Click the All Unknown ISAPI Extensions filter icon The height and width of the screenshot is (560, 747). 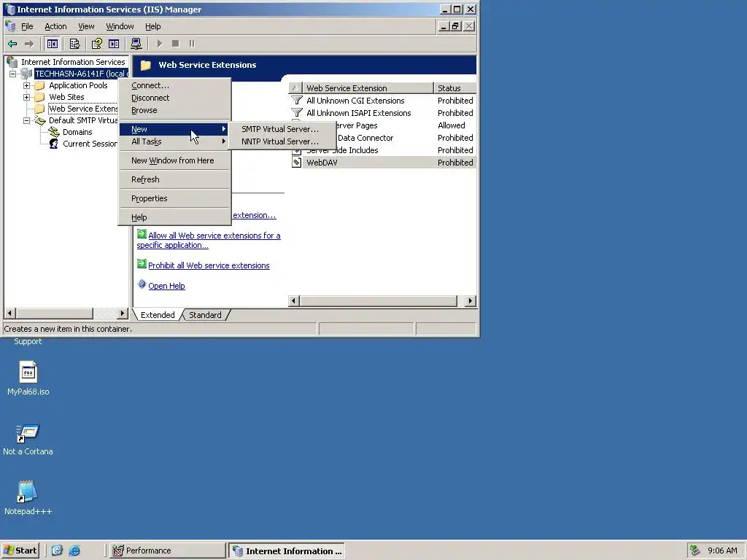coord(297,113)
